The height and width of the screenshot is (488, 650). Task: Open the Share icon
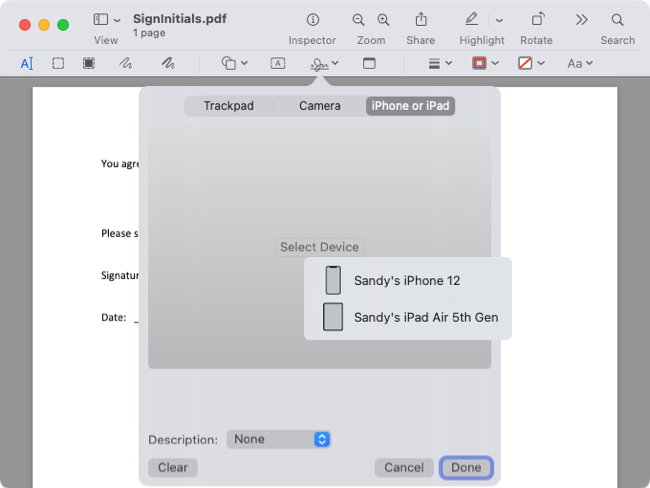point(421,19)
